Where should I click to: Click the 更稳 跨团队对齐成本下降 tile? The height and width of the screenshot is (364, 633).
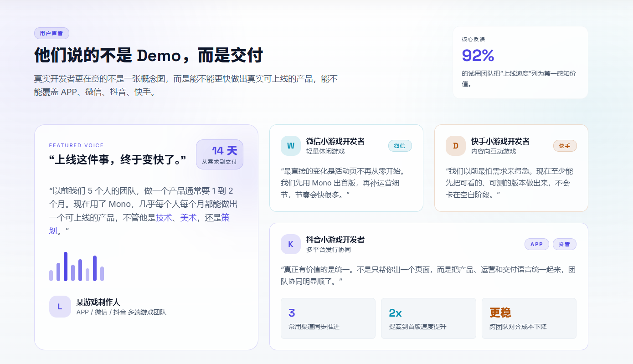pos(529,318)
